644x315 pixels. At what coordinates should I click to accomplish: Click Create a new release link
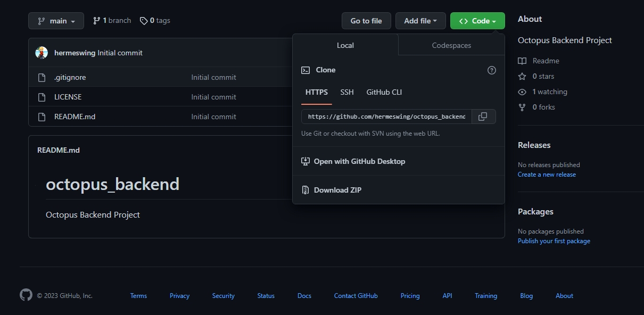point(547,175)
